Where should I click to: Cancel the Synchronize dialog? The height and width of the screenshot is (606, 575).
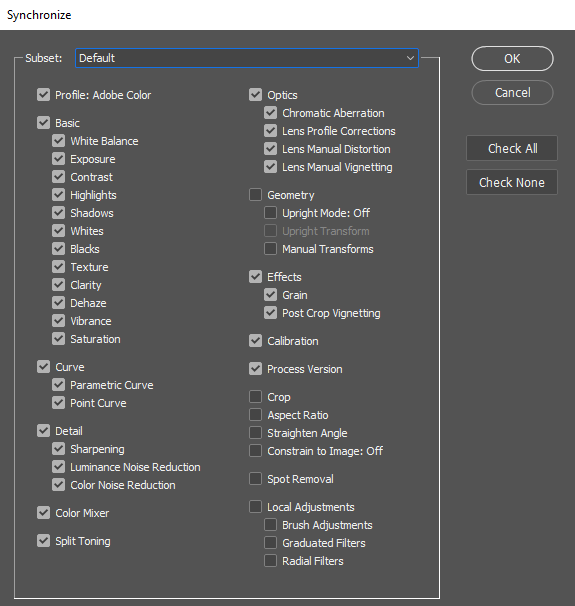[512, 93]
